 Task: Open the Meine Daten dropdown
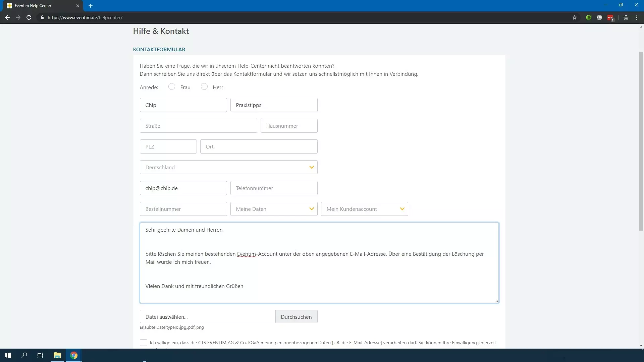[x=274, y=209]
